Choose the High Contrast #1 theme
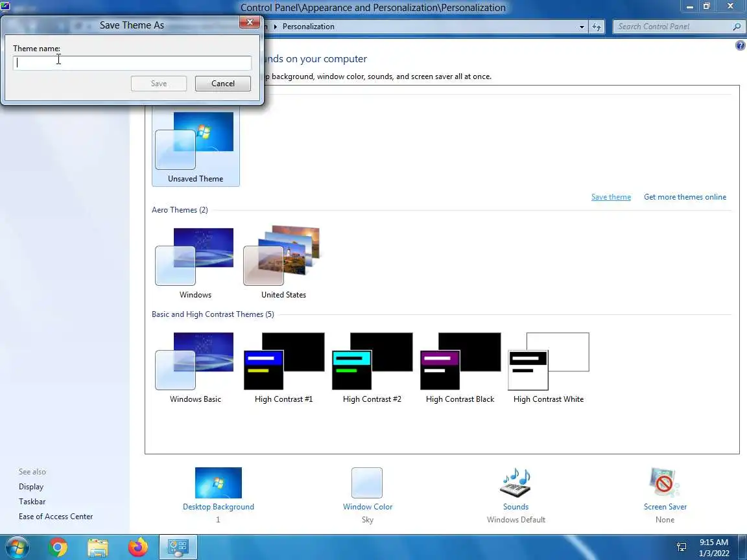The height and width of the screenshot is (560, 747). pyautogui.click(x=283, y=367)
